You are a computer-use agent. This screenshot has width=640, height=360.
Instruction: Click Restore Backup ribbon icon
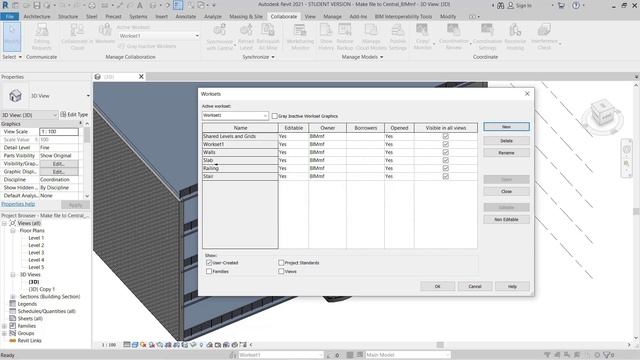[345, 36]
